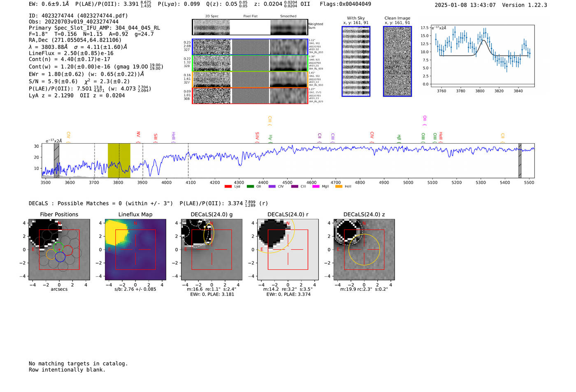Select the magenta MgII legend swatch
The height and width of the screenshot is (392, 576).
point(316,187)
